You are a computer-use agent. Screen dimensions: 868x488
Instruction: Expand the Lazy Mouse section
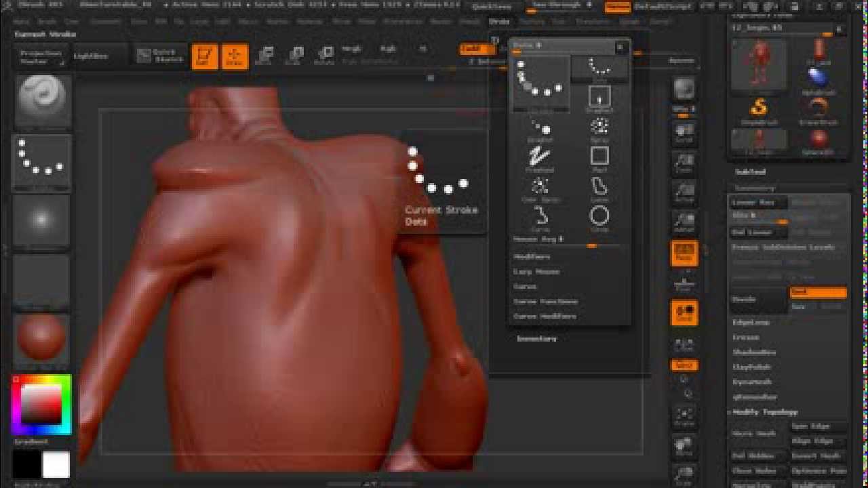[x=536, y=272]
